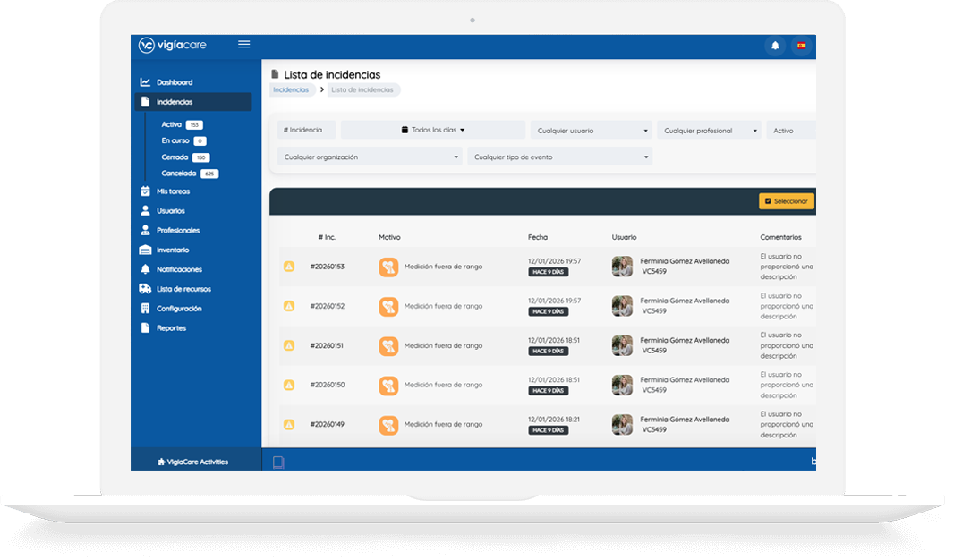
Task: Open Dashboard in the sidebar
Action: pos(174,82)
